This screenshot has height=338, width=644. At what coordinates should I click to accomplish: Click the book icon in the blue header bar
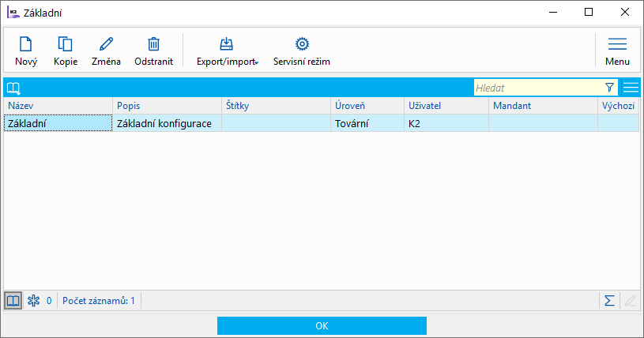coord(13,88)
